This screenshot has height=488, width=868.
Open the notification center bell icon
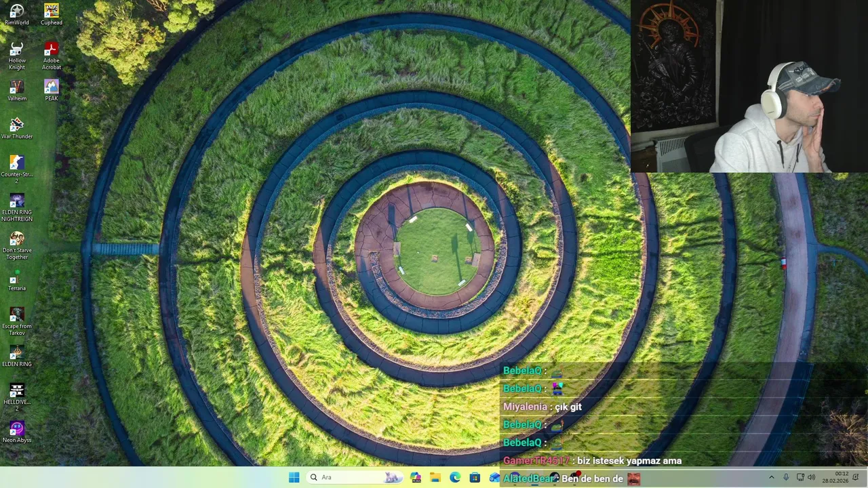tap(856, 477)
